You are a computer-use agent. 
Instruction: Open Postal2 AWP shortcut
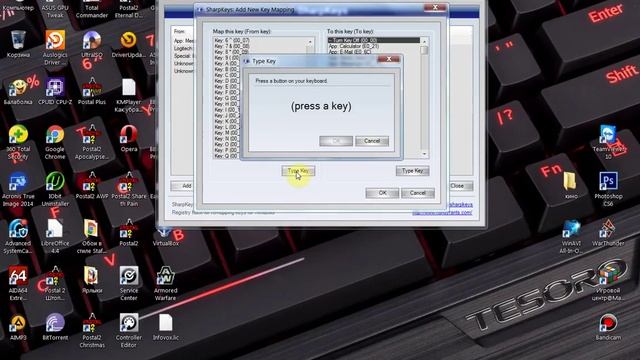[x=92, y=182]
